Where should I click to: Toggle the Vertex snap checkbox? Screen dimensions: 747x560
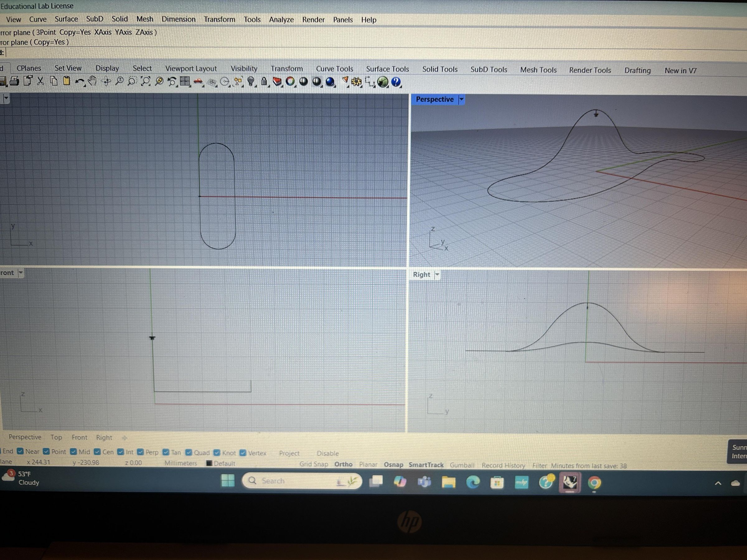coord(243,453)
